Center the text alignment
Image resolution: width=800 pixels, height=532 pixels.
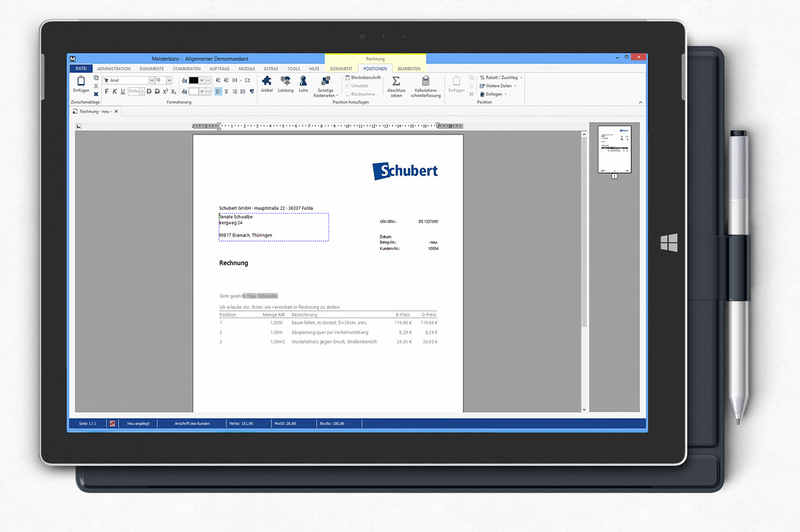[226, 92]
